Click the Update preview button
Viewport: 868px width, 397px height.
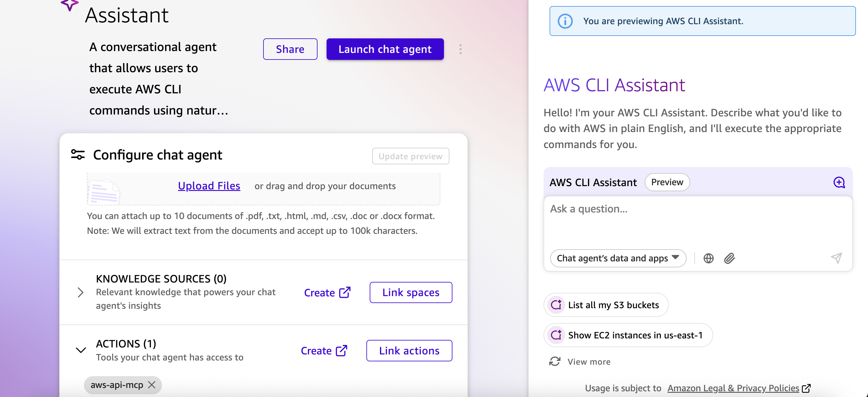[410, 156]
